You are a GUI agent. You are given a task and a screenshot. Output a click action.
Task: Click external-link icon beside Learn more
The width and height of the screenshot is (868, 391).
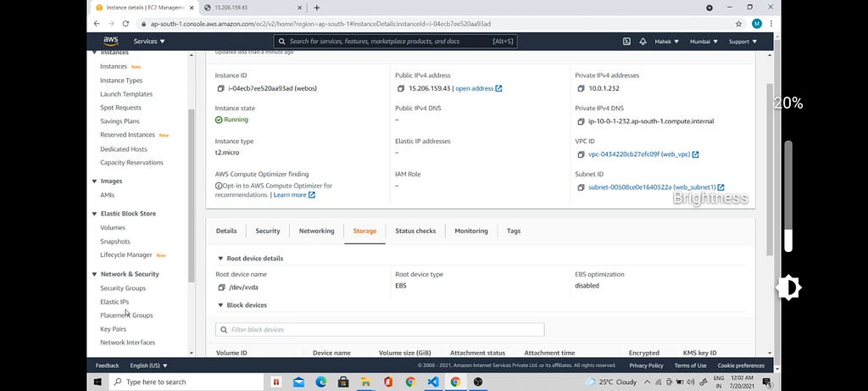click(312, 195)
